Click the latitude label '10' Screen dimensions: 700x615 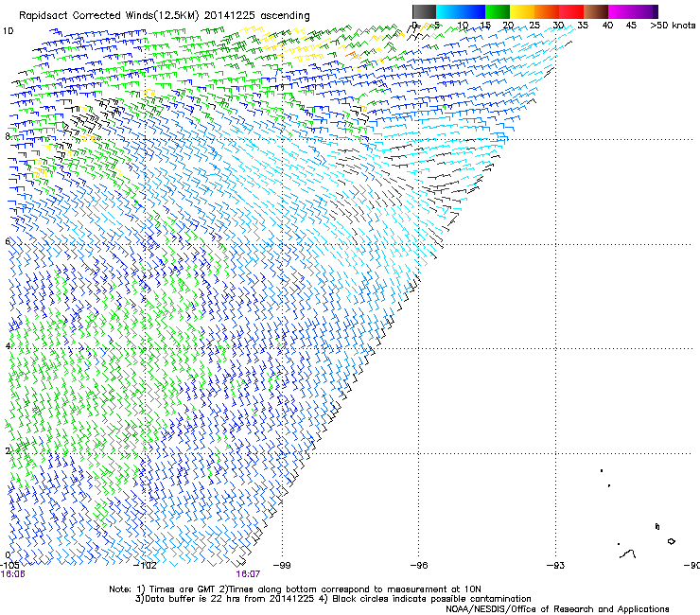(8, 31)
